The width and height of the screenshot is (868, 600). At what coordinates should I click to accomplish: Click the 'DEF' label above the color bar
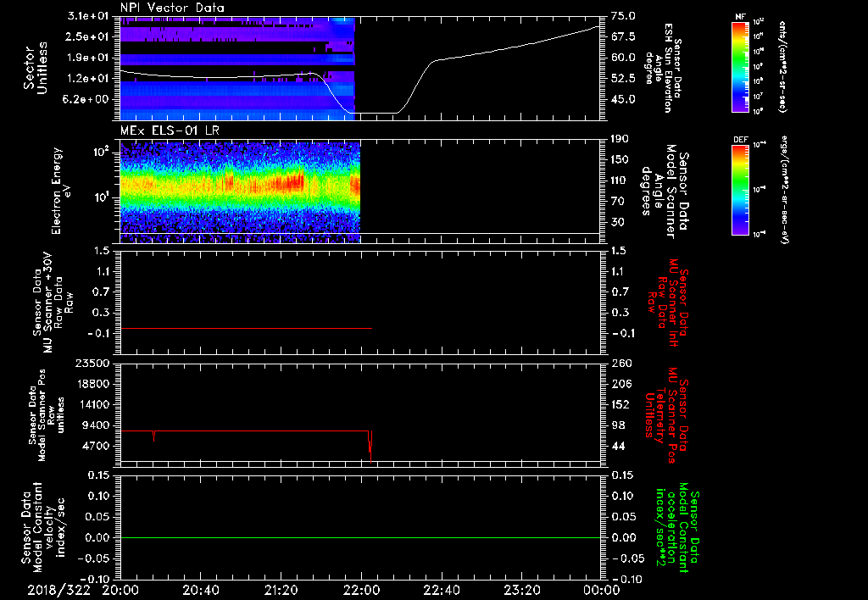[740, 140]
